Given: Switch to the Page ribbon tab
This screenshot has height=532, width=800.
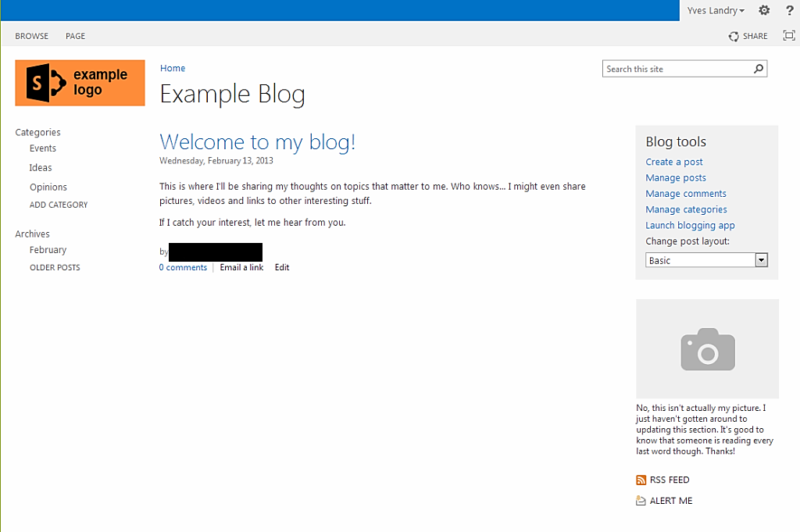Looking at the screenshot, I should [x=76, y=36].
